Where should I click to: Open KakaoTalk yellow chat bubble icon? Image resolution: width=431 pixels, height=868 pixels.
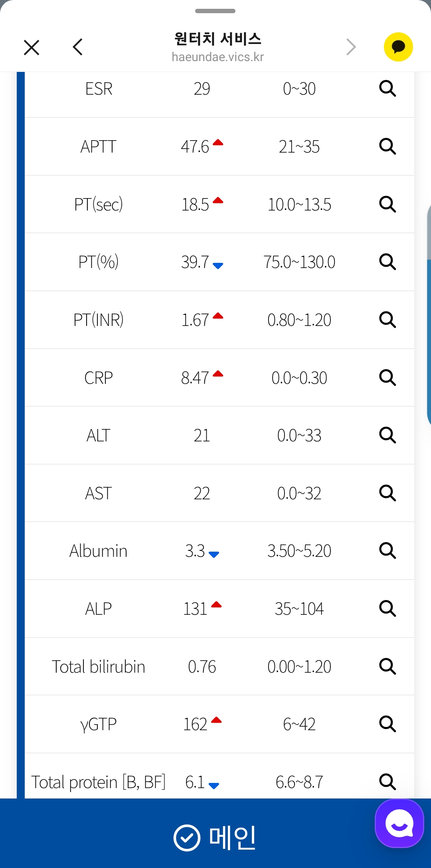[x=398, y=47]
